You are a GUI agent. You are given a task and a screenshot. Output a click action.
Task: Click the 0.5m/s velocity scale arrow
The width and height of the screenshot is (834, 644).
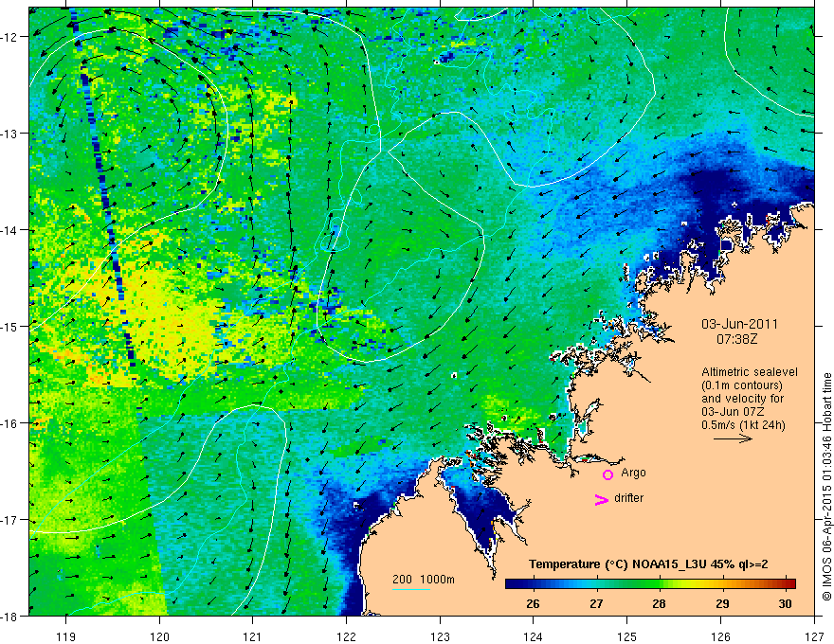(x=733, y=438)
